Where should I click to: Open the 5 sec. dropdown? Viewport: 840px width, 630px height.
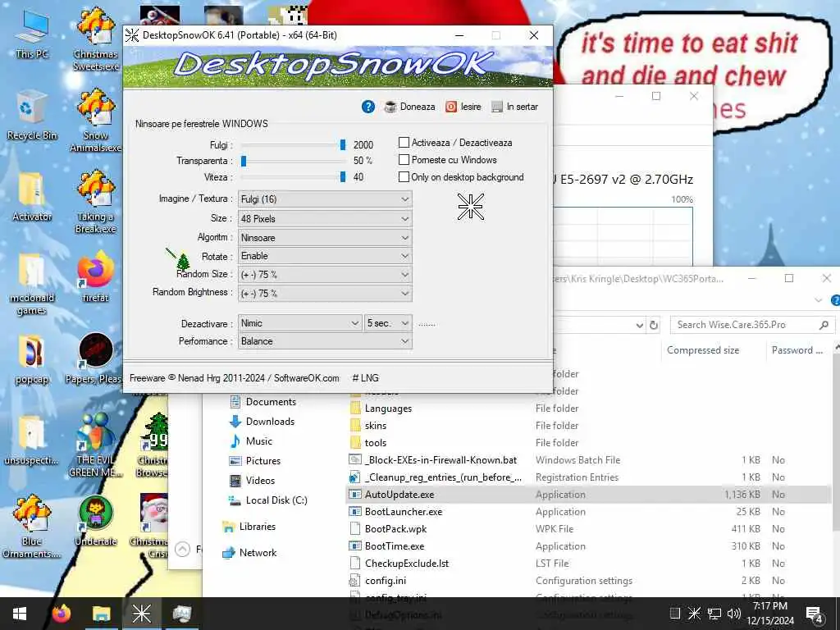(x=388, y=323)
